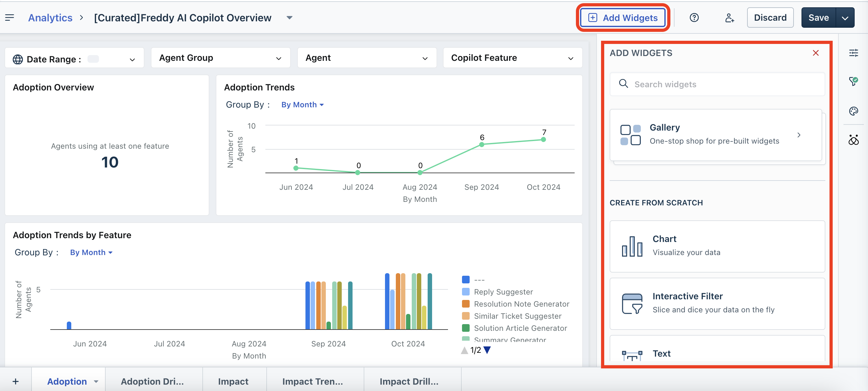Toggle the Reply Suggester legend series

(503, 292)
